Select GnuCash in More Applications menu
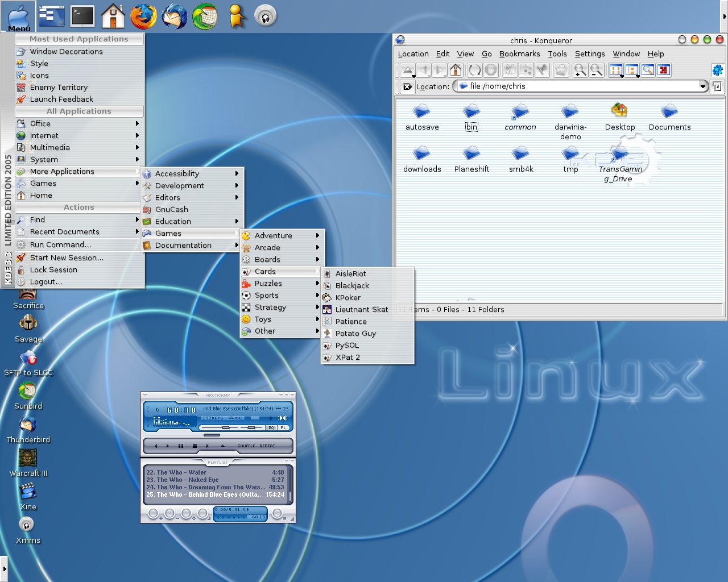728x582 pixels. [x=192, y=209]
